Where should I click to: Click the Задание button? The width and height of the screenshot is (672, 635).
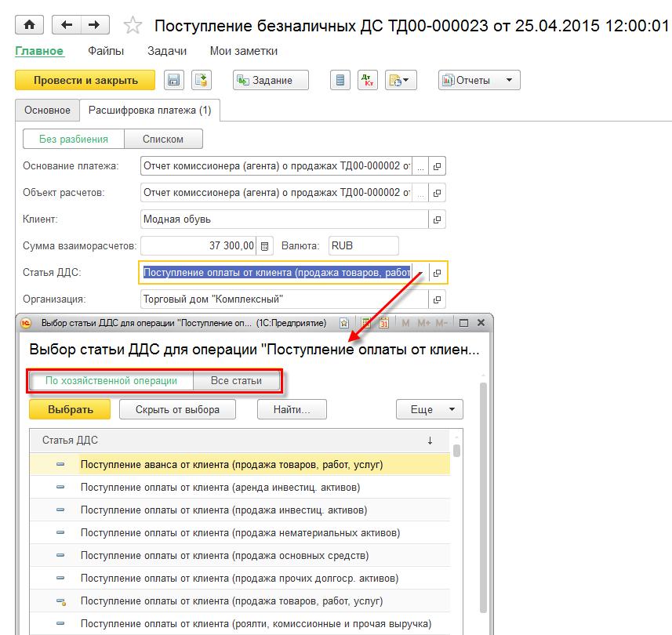271,80
